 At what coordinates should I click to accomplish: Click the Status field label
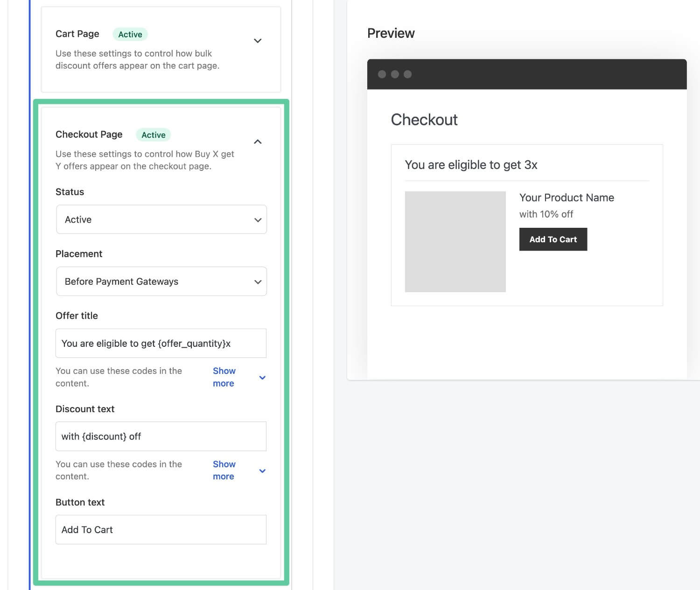pos(70,192)
